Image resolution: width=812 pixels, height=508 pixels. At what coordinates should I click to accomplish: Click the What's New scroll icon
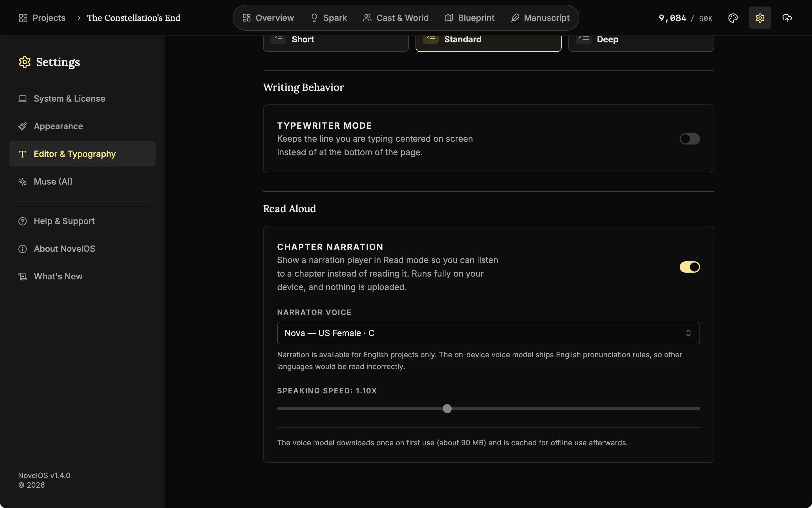point(23,277)
